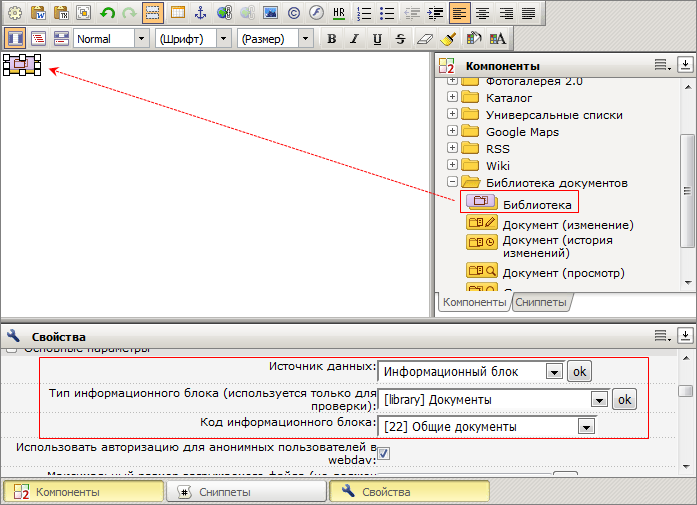Click the green undo arrow icon
Viewport: 697px width, 505px height.
(x=107, y=13)
